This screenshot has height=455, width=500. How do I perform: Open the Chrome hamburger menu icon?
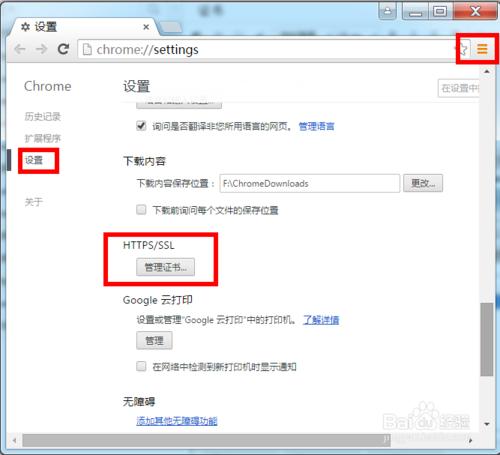[482, 49]
